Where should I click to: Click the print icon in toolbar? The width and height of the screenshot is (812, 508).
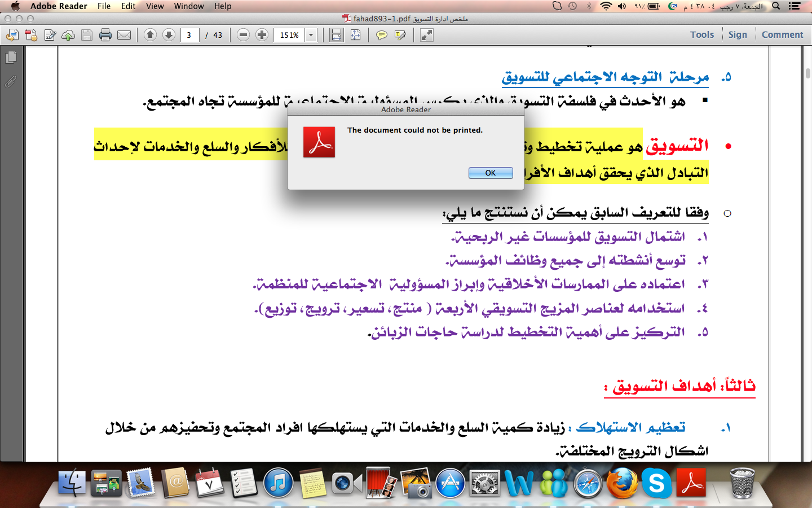(105, 35)
